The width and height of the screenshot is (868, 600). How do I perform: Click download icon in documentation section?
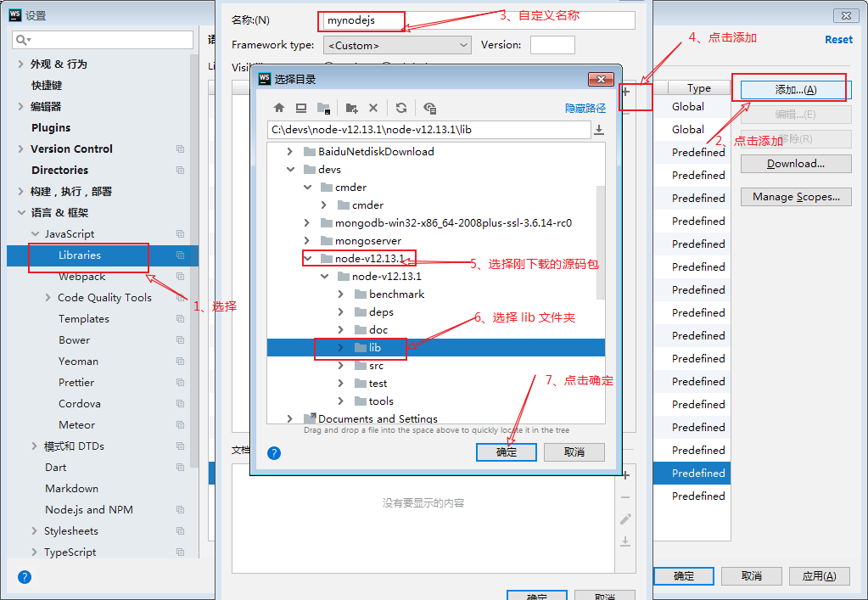(625, 541)
